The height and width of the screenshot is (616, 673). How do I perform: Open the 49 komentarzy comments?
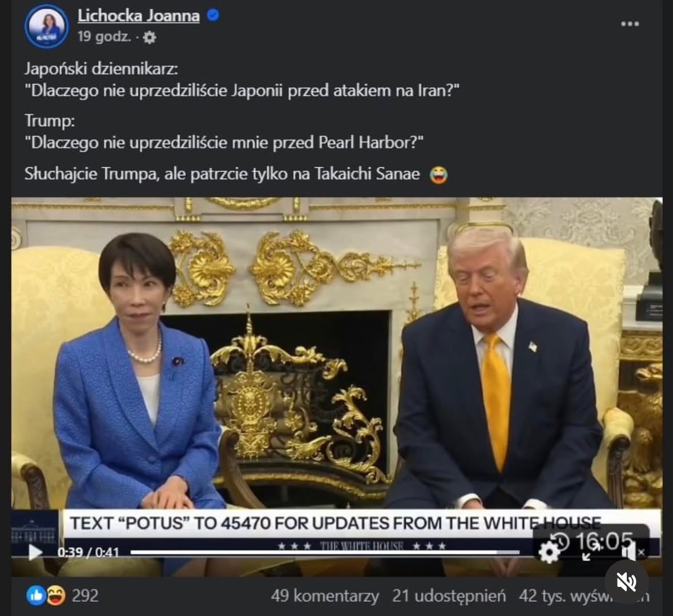325,596
